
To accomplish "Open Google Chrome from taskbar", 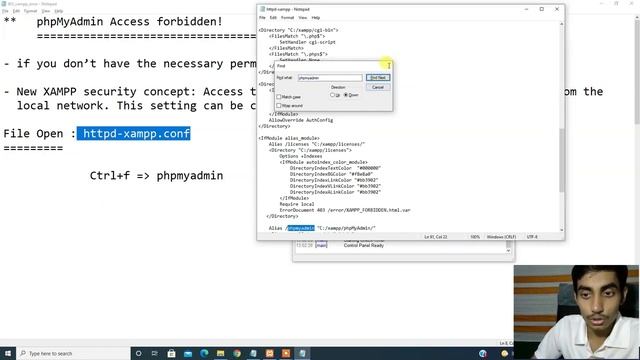I will pyautogui.click(x=237, y=353).
